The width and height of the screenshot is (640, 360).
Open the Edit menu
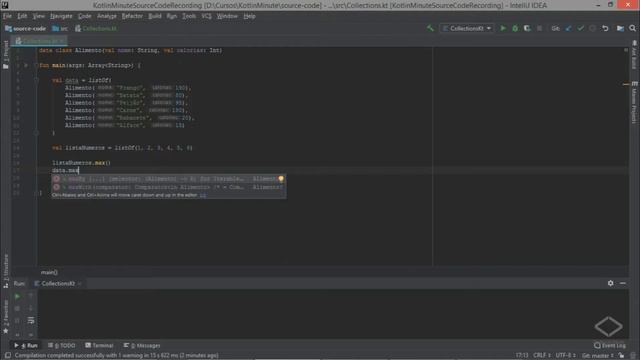[x=22, y=16]
